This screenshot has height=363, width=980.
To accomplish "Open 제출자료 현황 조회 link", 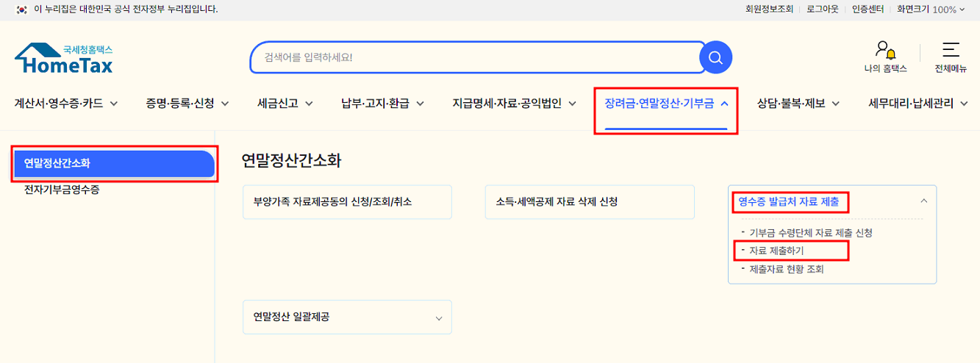I will coord(787,270).
